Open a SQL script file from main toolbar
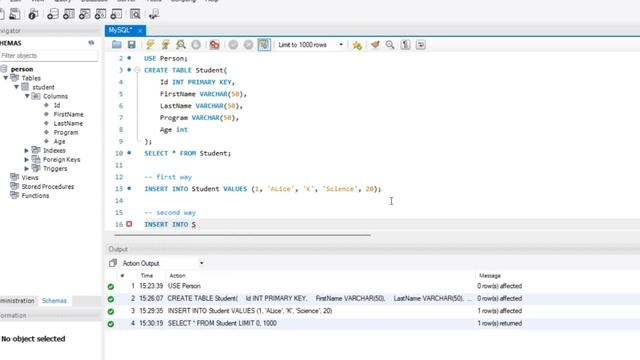 tap(15, 14)
